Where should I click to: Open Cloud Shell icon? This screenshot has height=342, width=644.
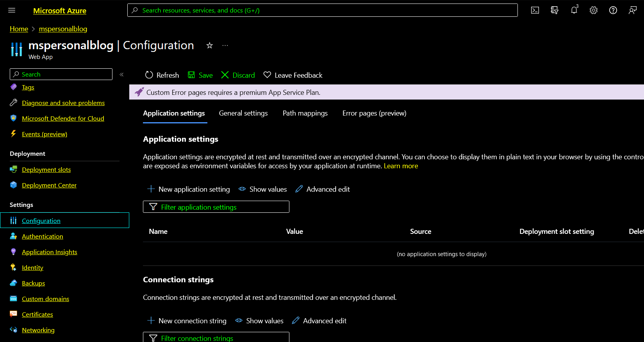[535, 10]
